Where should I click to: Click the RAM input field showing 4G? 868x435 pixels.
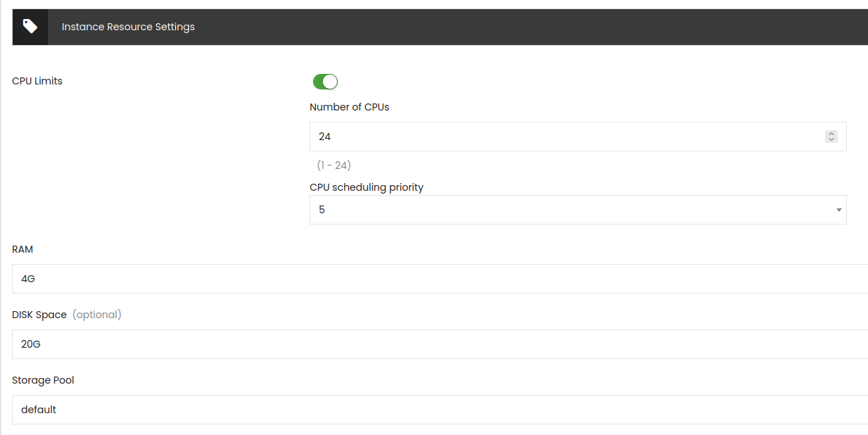click(x=436, y=279)
